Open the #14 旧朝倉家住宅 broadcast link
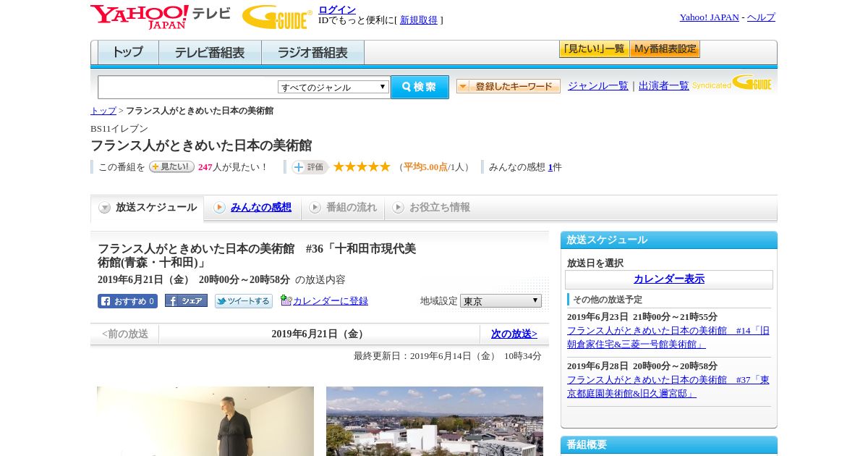Viewport: 868px width, 456px height. 668,337
